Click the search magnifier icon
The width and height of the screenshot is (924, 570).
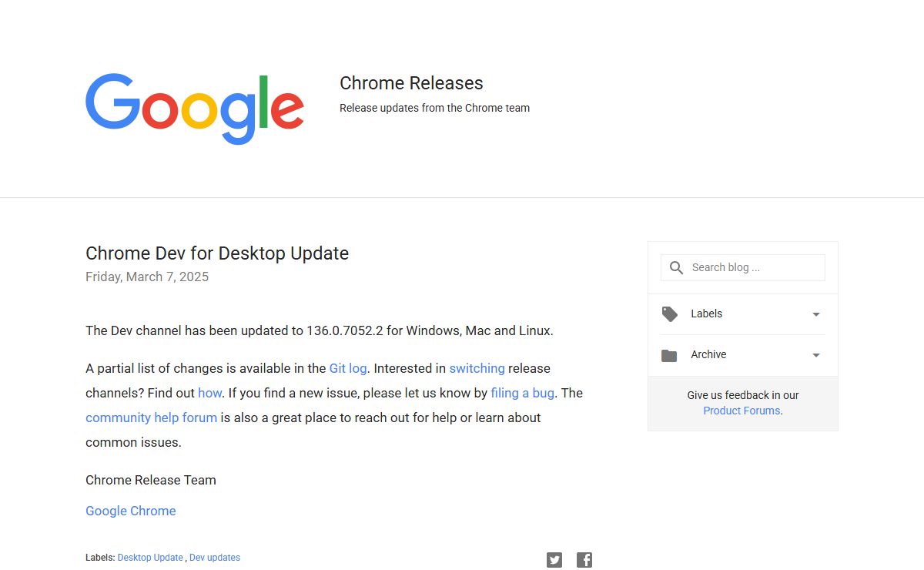[x=676, y=267]
